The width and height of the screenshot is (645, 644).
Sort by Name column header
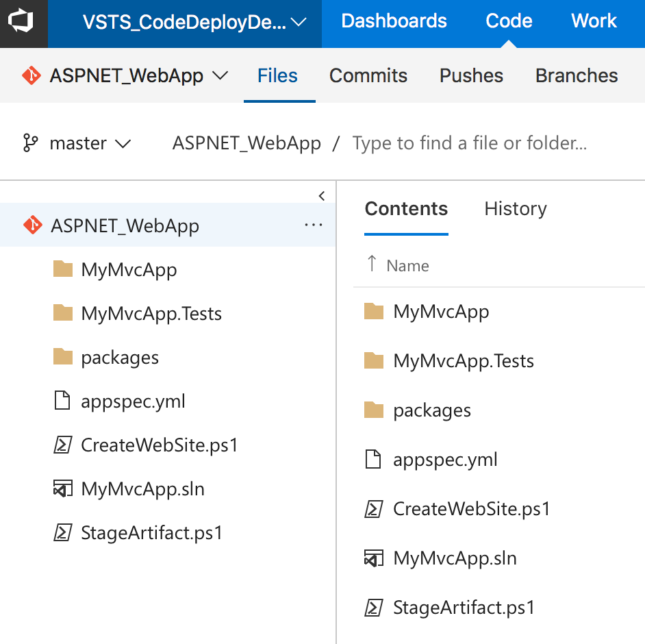tap(407, 267)
